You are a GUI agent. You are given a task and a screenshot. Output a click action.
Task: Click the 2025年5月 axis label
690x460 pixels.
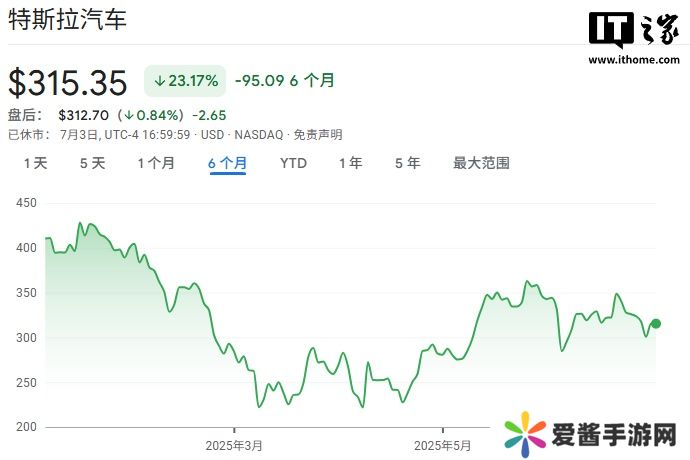[x=443, y=444]
